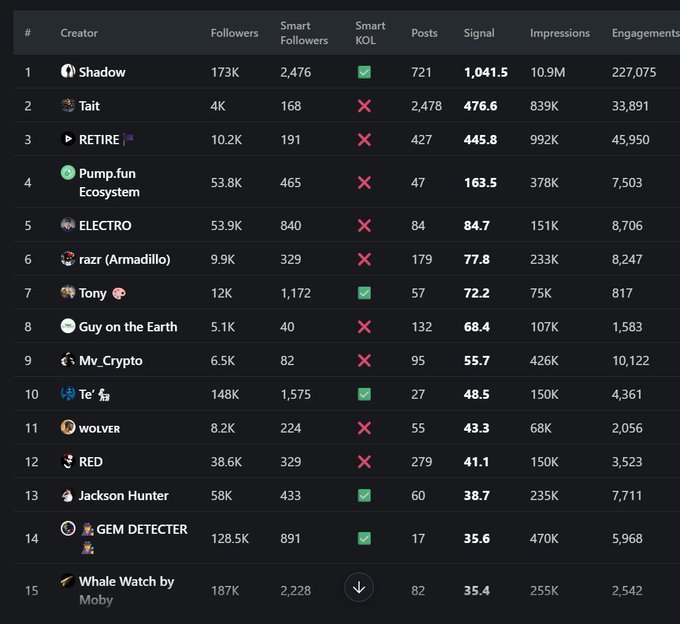Open Mv_Crypto's avatar
The image size is (680, 624).
pos(68,359)
